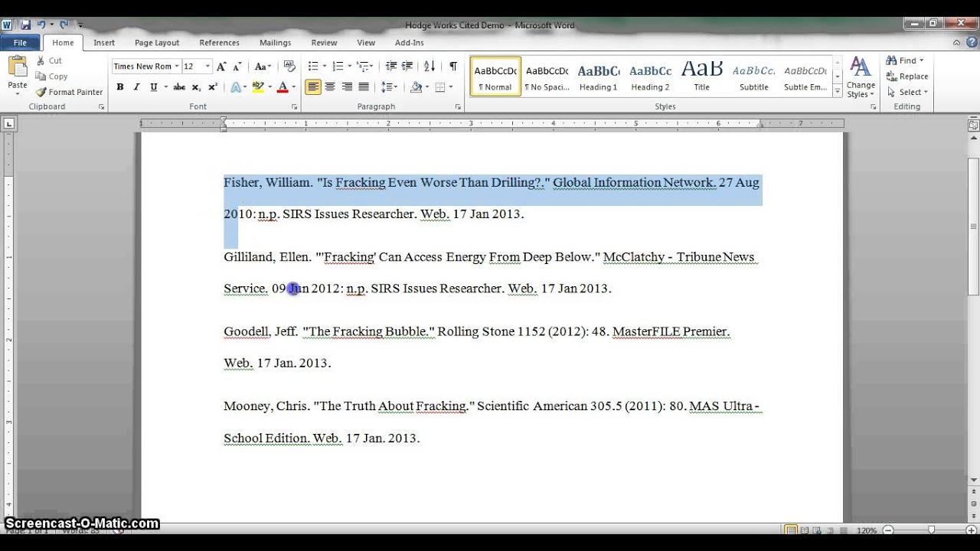
Task: Switch to the Add-Ins tab
Action: tap(410, 43)
